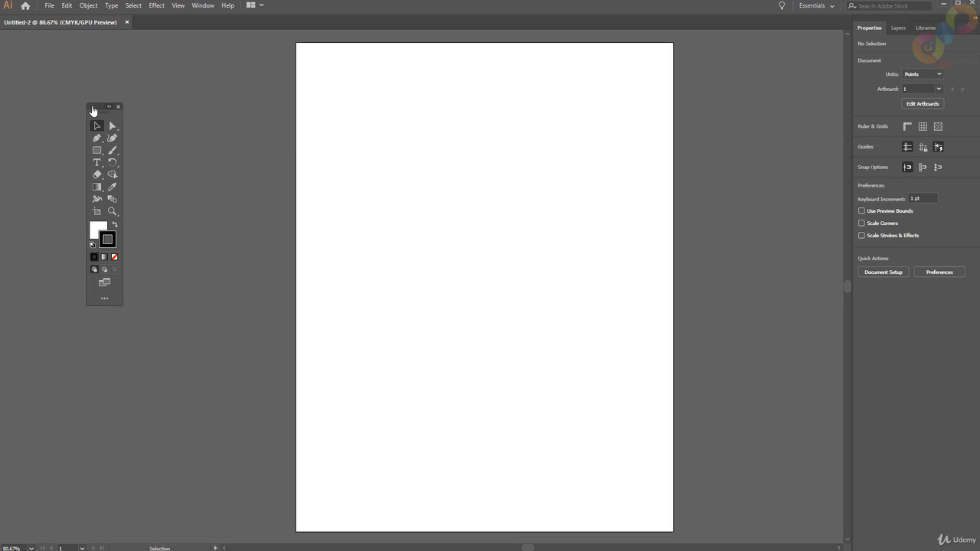Set fill to None
Image resolution: width=980 pixels, height=551 pixels.
114,257
